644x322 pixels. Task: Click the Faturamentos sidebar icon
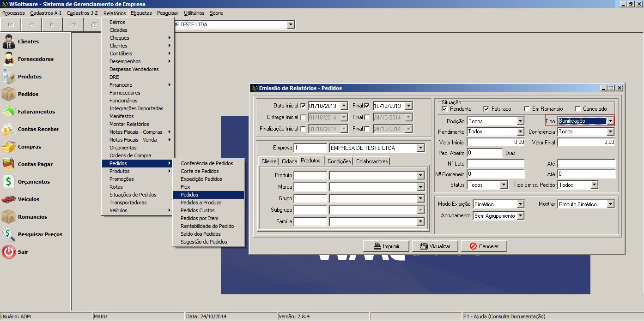pos(9,112)
